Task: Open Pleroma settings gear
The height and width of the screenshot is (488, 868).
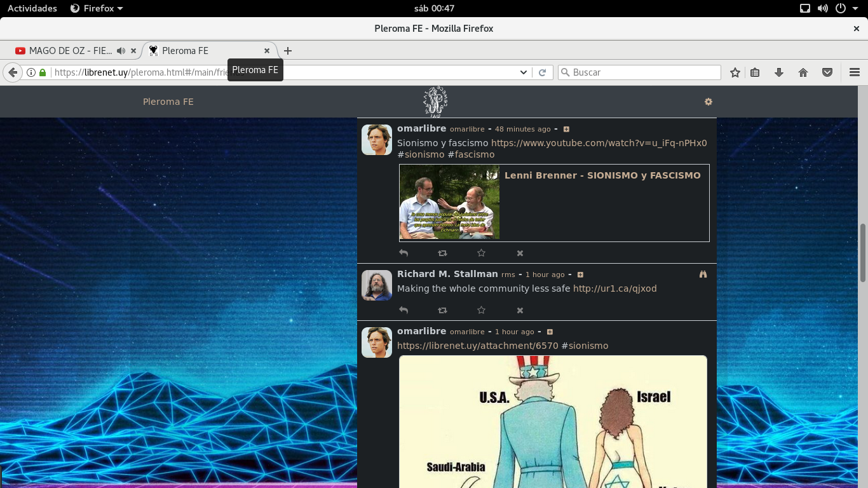Action: (709, 102)
